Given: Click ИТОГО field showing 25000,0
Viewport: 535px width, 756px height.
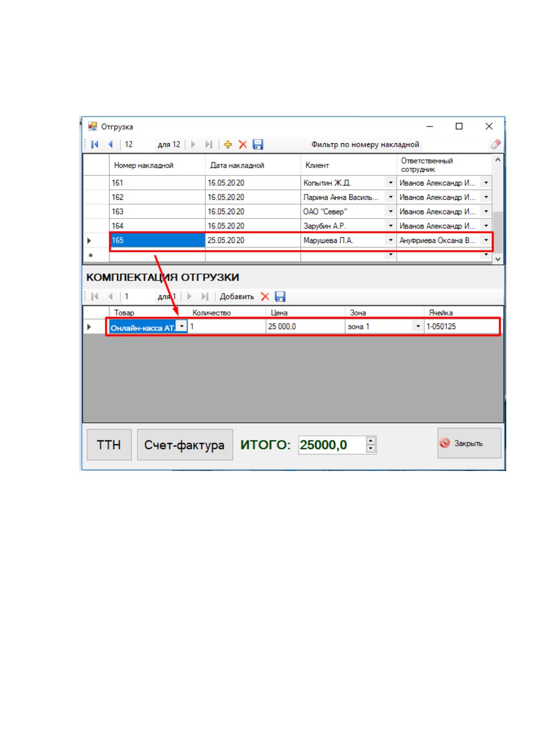Looking at the screenshot, I should point(332,445).
